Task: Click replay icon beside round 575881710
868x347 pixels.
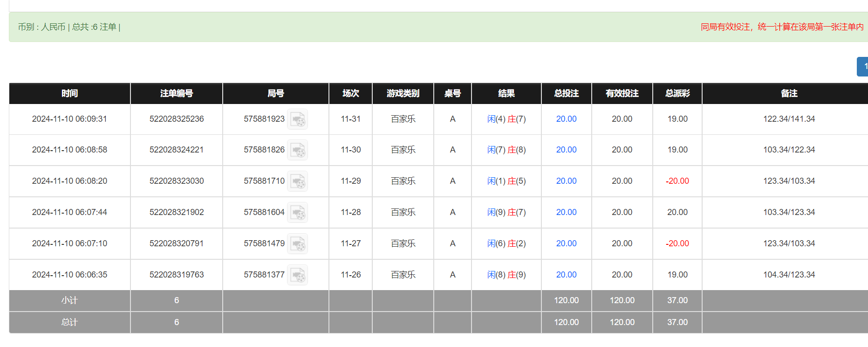Action: pyautogui.click(x=297, y=181)
